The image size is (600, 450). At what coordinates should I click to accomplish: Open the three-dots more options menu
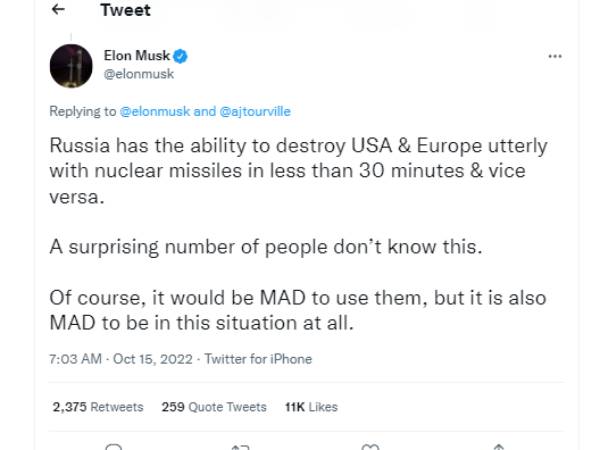[555, 56]
